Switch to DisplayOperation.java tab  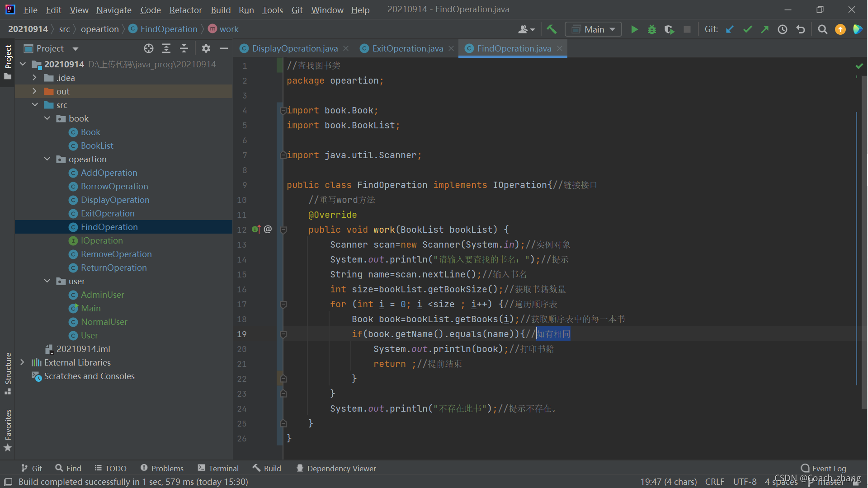(295, 48)
